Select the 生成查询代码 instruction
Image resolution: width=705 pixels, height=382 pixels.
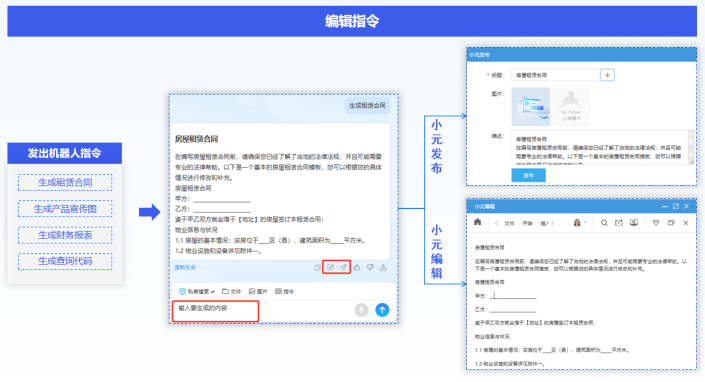(x=65, y=261)
